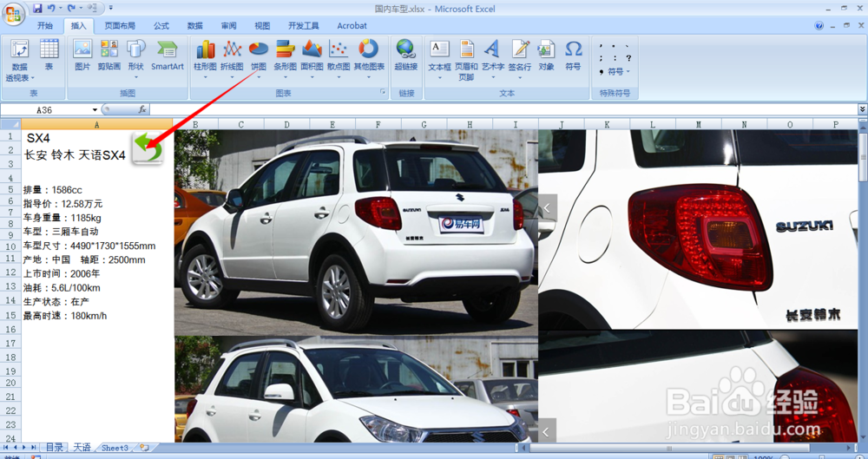
Task: Insert a scatter chart (散点图)
Action: tap(339, 58)
